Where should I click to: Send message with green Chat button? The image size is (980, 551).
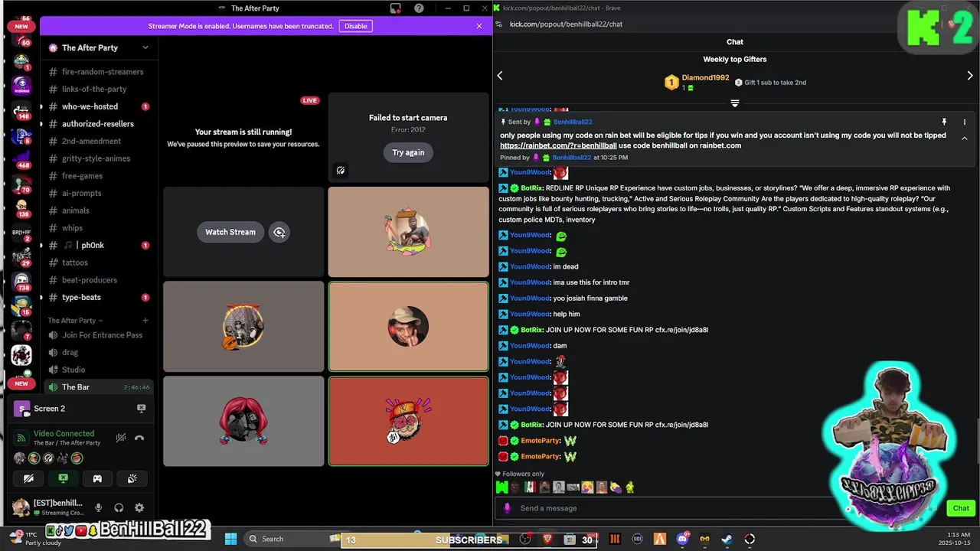[x=961, y=508]
